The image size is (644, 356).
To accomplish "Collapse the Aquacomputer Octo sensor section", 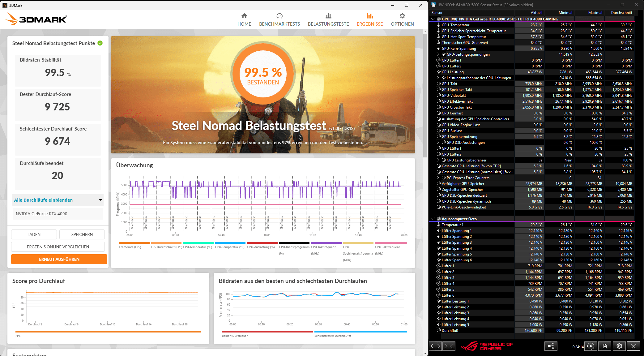I will click(433, 219).
